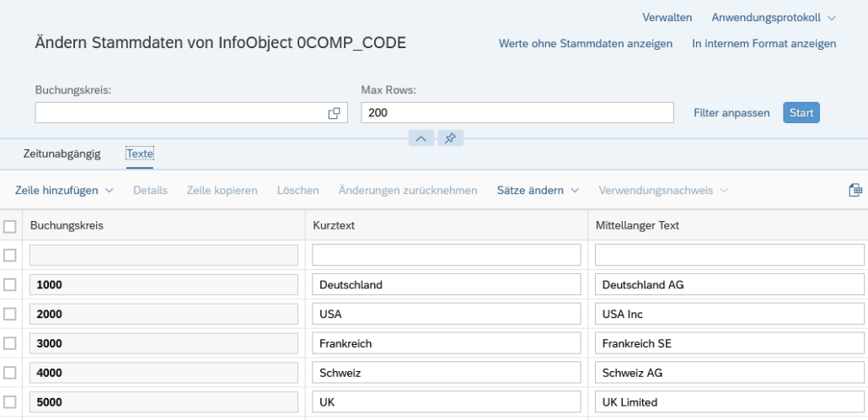Switch to the Texte tab
868x420 pixels.
tap(140, 153)
